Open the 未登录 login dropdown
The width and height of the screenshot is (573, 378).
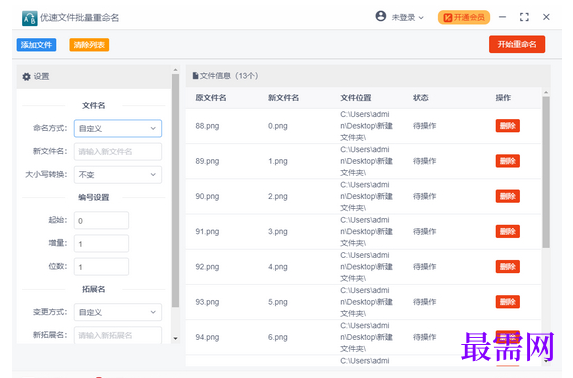[x=407, y=17]
